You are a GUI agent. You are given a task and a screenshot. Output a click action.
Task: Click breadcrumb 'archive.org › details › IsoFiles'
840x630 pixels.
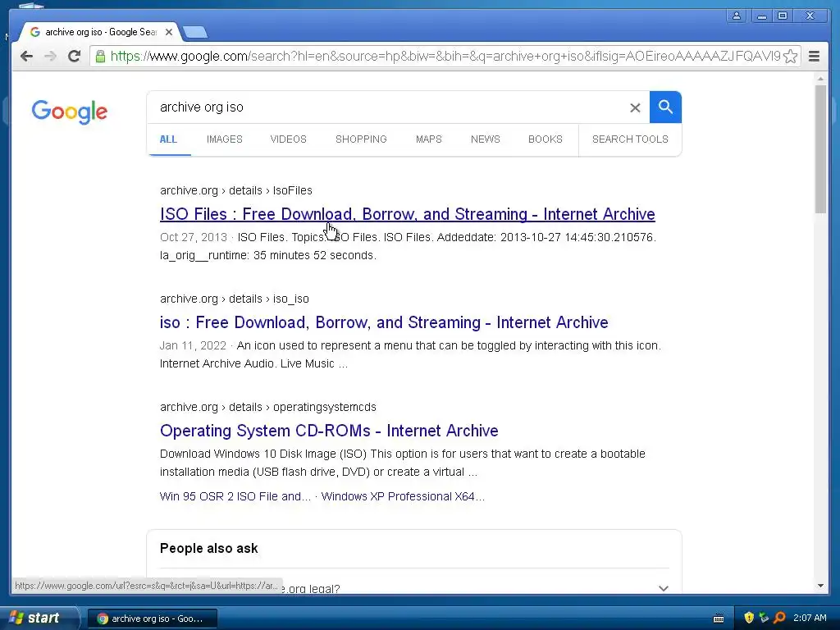point(235,190)
